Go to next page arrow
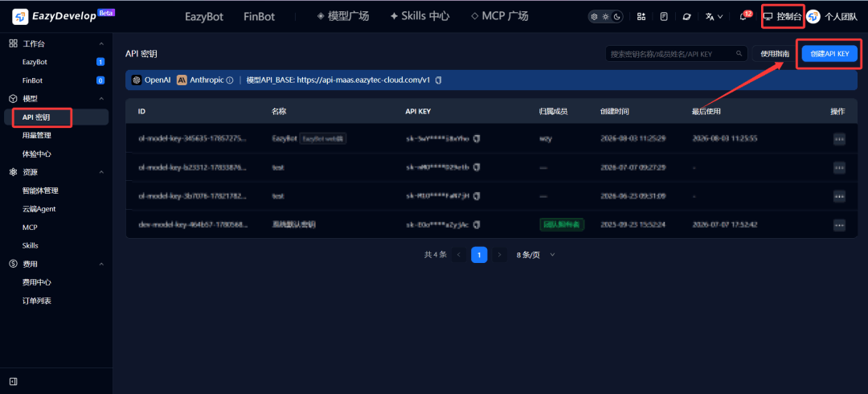The image size is (868, 394). tap(499, 255)
